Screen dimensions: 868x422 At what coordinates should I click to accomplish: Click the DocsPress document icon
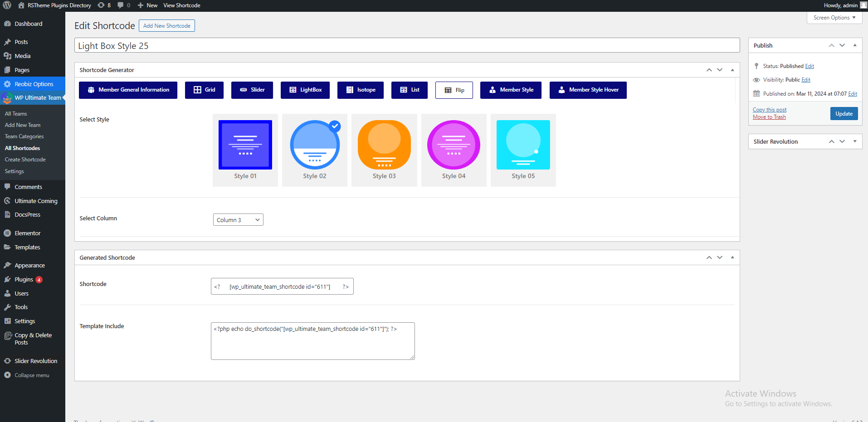pos(7,214)
